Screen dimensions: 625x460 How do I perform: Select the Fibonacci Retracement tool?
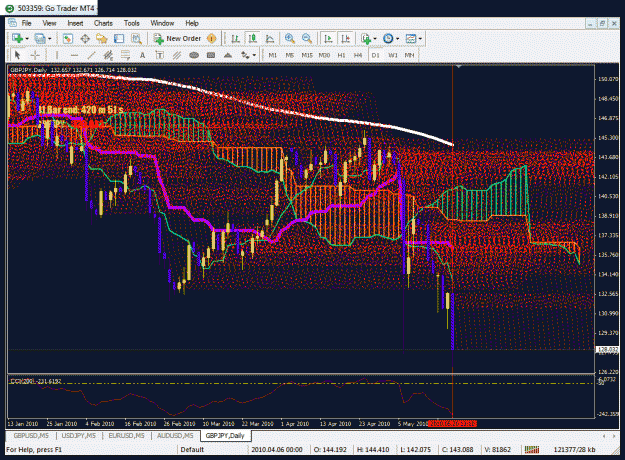point(125,55)
